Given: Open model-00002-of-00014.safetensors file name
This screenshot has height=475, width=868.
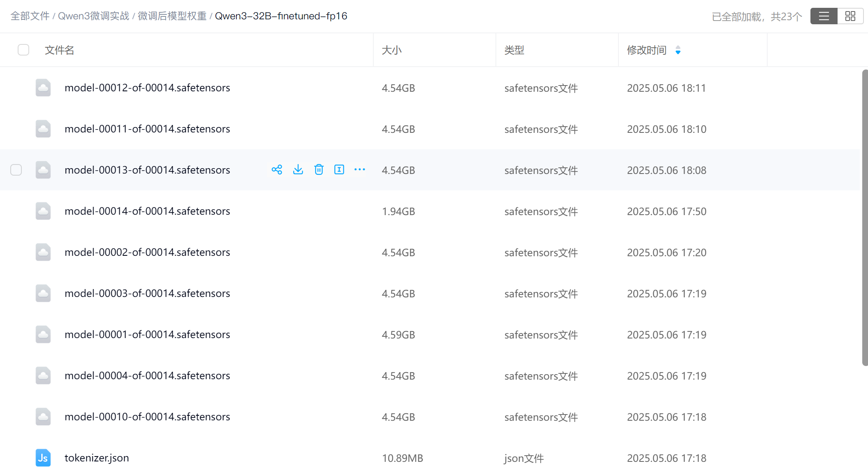Looking at the screenshot, I should point(147,252).
